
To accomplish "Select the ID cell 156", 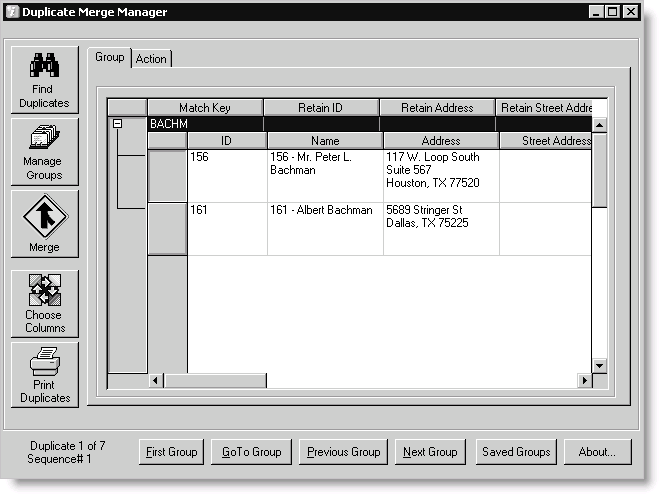I will 227,176.
